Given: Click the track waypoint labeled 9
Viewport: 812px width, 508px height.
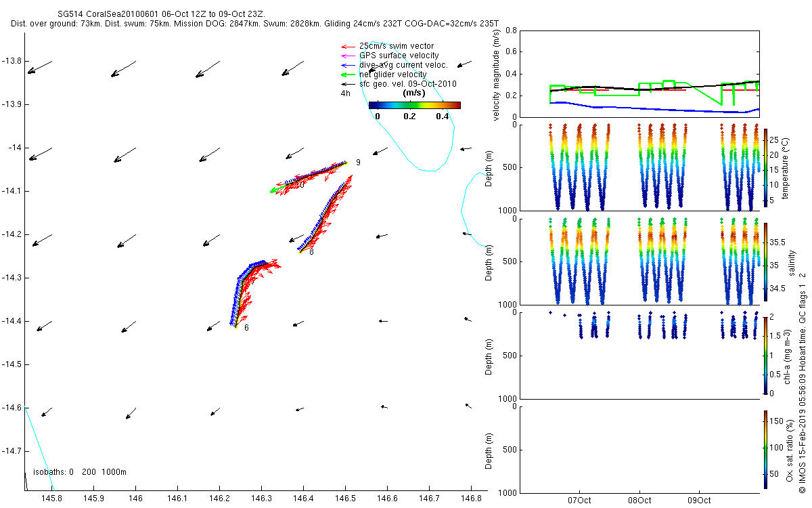Looking at the screenshot, I should click(x=358, y=163).
